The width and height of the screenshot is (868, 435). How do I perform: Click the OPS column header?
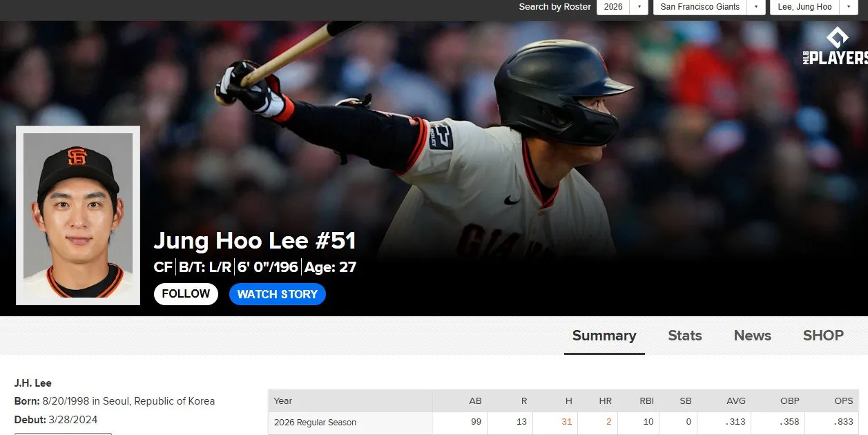coord(842,400)
